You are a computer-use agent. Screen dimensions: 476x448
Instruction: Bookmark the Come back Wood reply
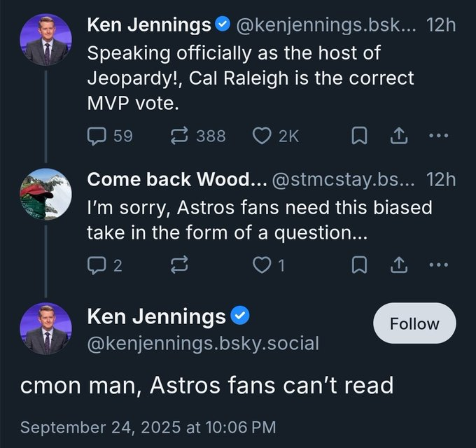(359, 265)
